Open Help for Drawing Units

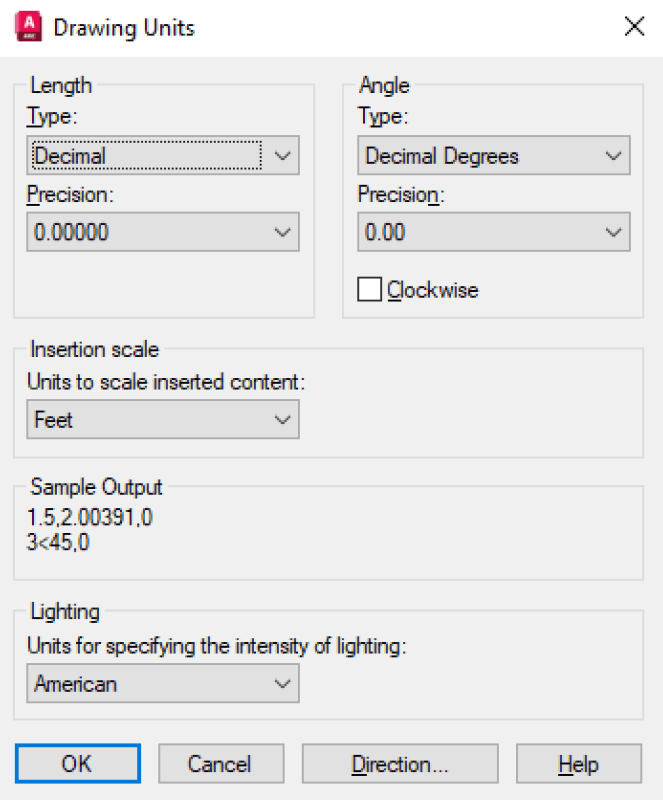click(x=578, y=764)
